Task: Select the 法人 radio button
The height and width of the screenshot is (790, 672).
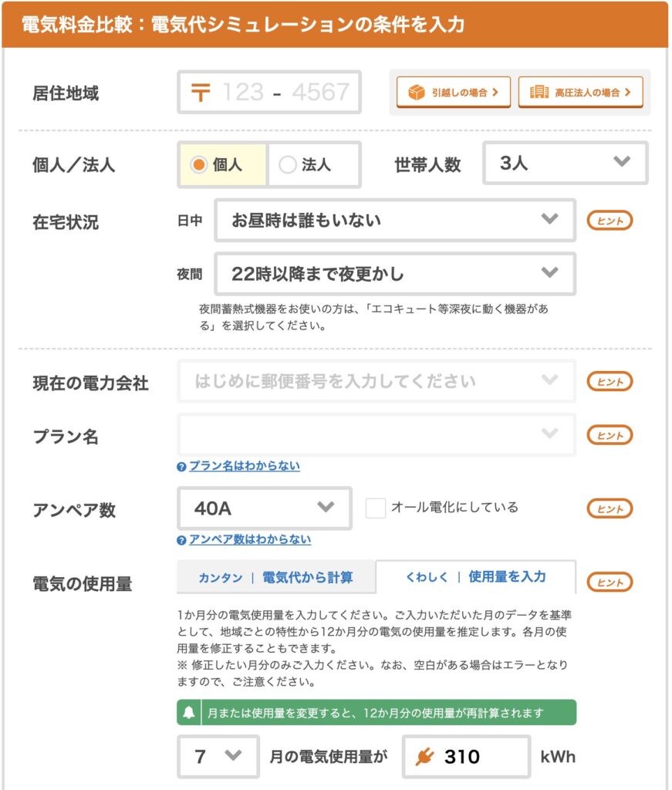Action: pyautogui.click(x=288, y=165)
